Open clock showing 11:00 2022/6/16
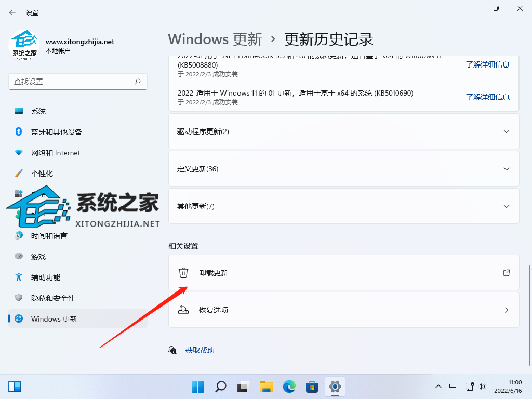This screenshot has height=399, width=532. pyautogui.click(x=508, y=387)
